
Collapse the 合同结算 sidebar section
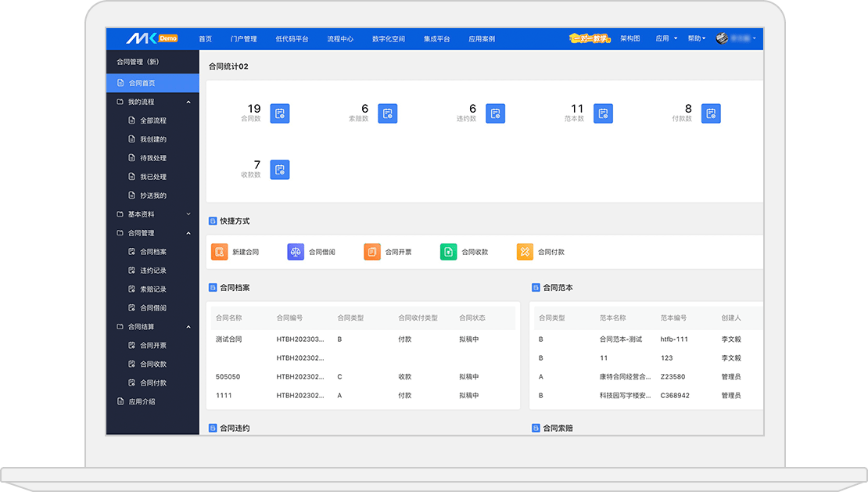pos(188,327)
